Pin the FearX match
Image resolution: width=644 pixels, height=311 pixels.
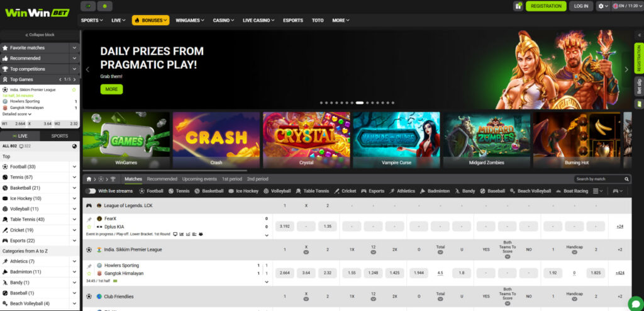coord(89,220)
